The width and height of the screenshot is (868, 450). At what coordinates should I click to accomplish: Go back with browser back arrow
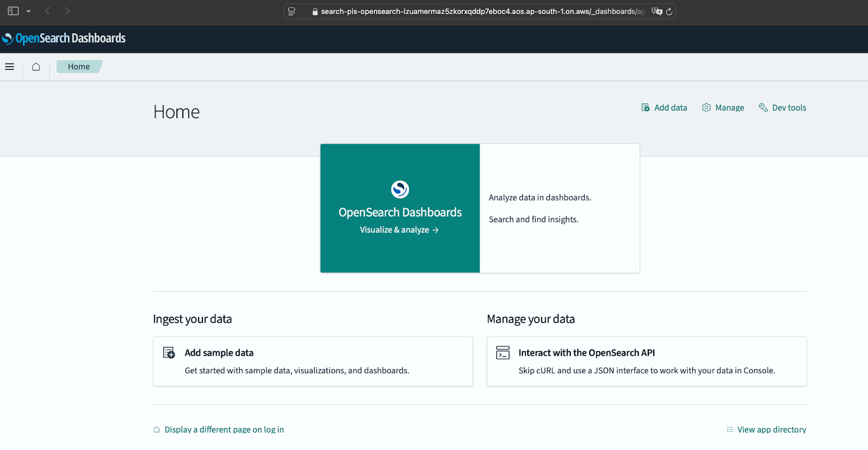point(48,11)
